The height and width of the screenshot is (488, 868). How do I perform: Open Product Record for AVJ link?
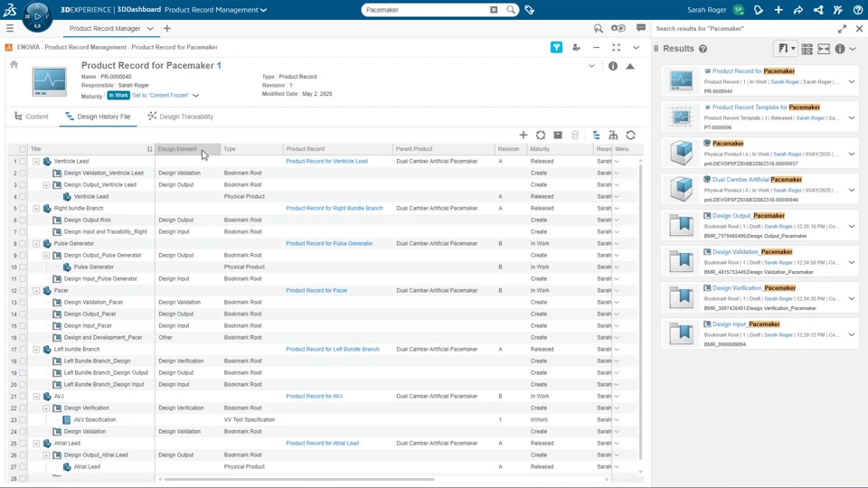tap(314, 396)
